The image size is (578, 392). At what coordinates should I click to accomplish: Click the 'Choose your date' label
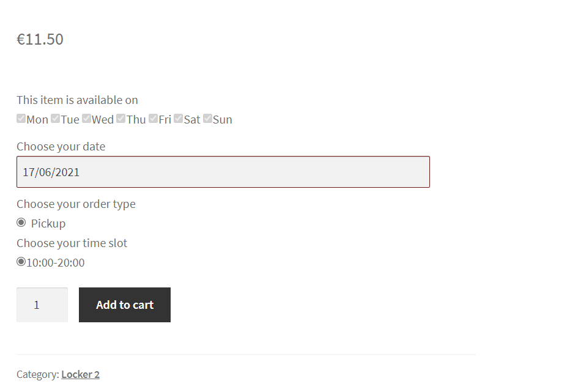61,147
